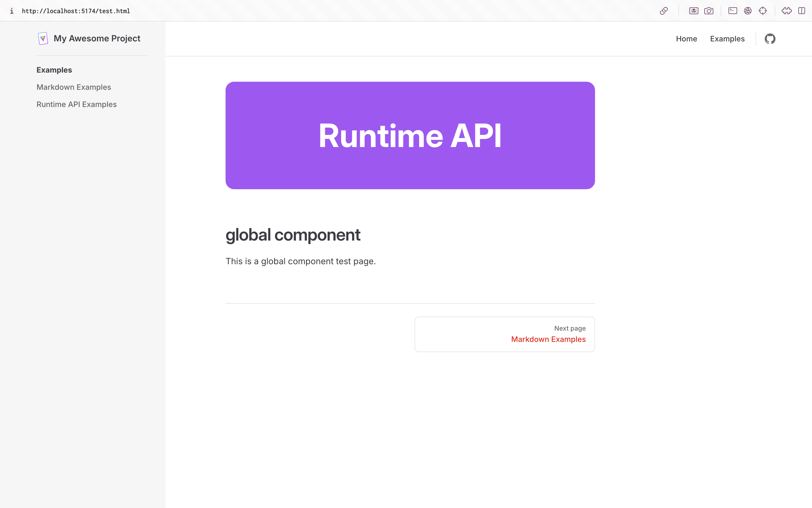Click the My Awesome Project site title
The height and width of the screenshot is (508, 812).
[x=97, y=38]
